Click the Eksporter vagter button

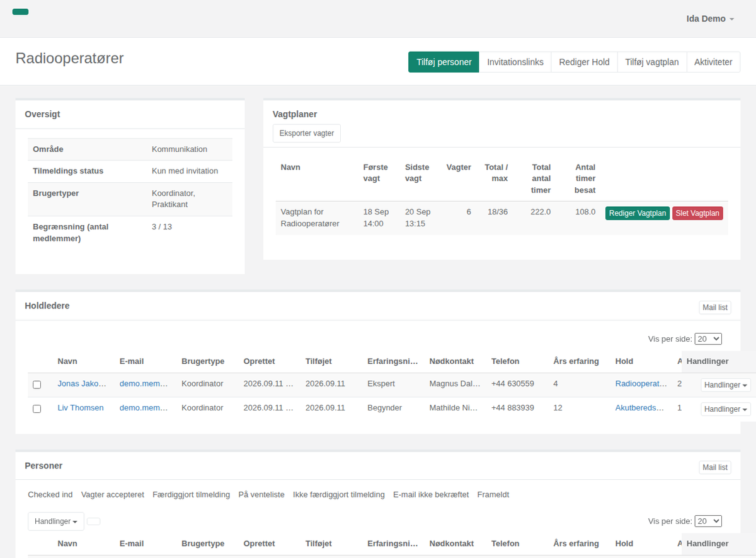click(307, 133)
